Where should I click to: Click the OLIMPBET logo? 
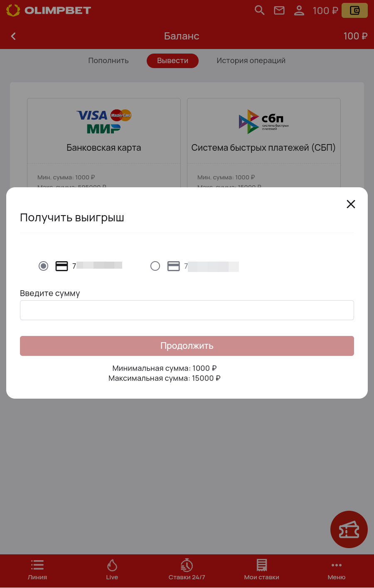pyautogui.click(x=49, y=10)
